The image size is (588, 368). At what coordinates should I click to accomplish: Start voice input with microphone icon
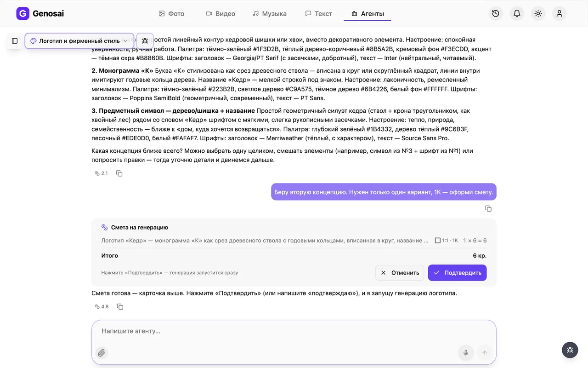(x=466, y=353)
